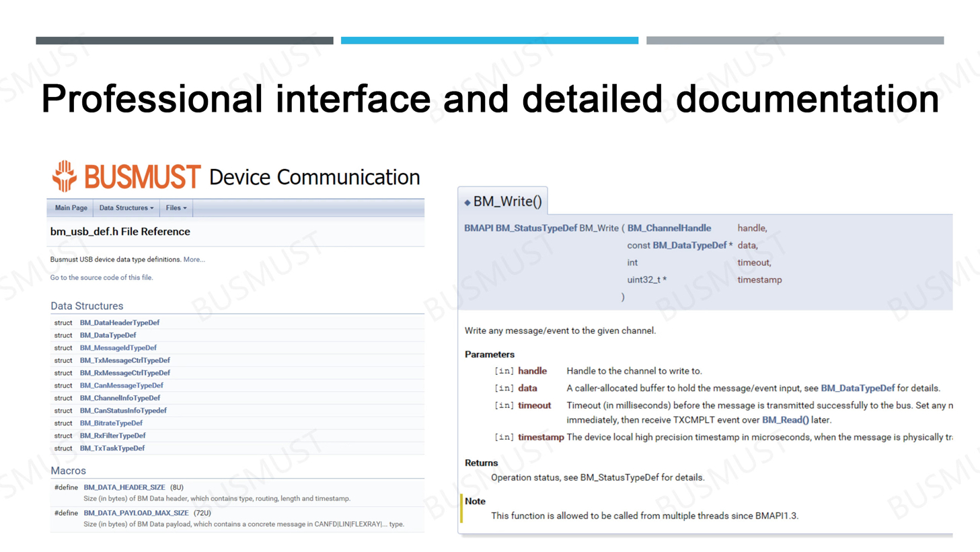This screenshot has width=980, height=552.
Task: Click the BUSMUST hand logo icon
Action: coord(65,176)
